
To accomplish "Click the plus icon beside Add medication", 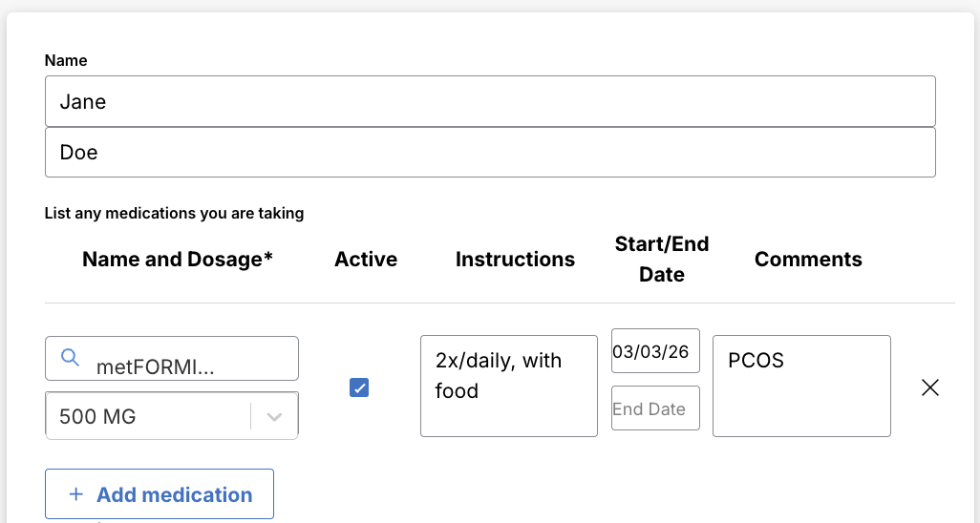I will pos(76,494).
